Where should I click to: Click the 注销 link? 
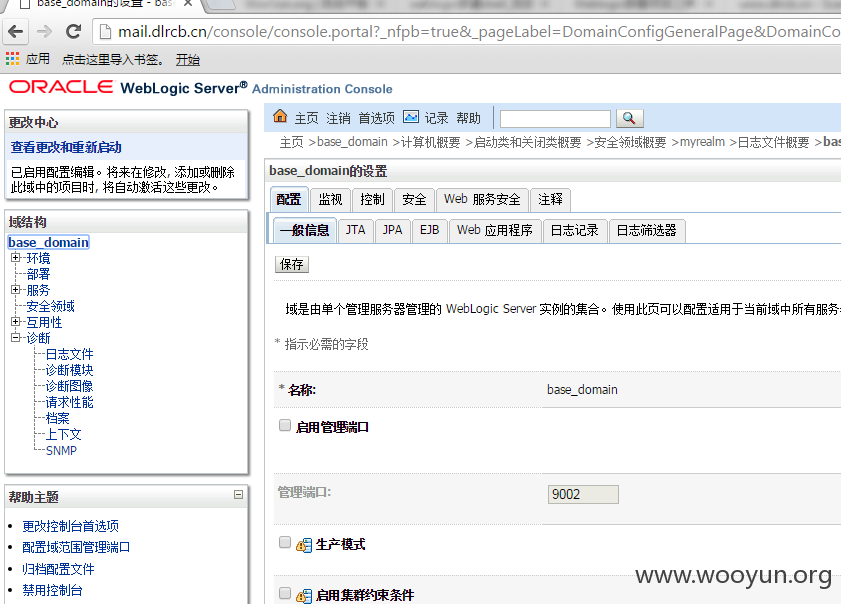pyautogui.click(x=338, y=118)
